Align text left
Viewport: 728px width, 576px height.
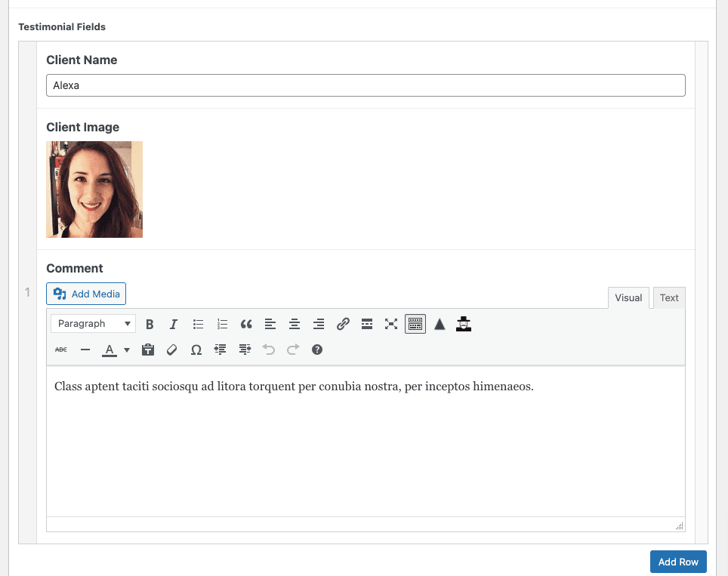pos(270,324)
